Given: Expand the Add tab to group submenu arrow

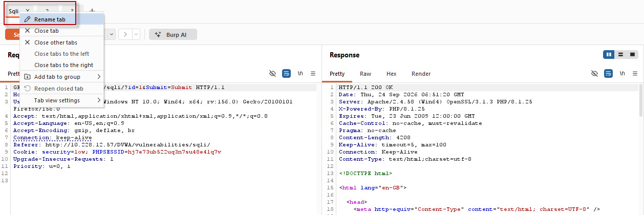Looking at the screenshot, I should point(99,77).
